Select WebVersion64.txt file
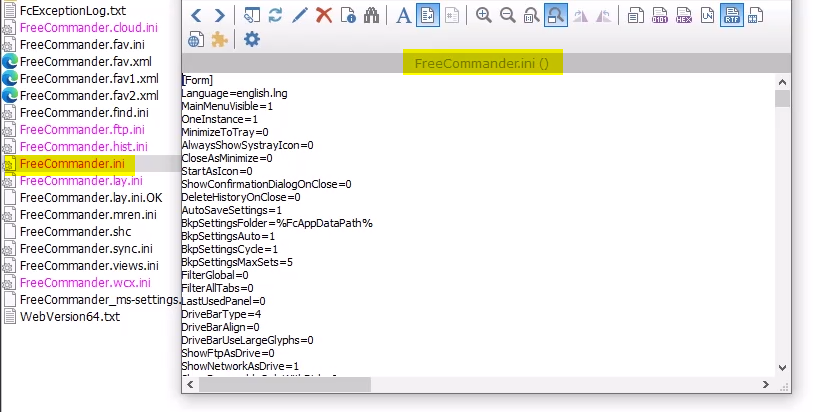820x412 pixels. point(70,316)
